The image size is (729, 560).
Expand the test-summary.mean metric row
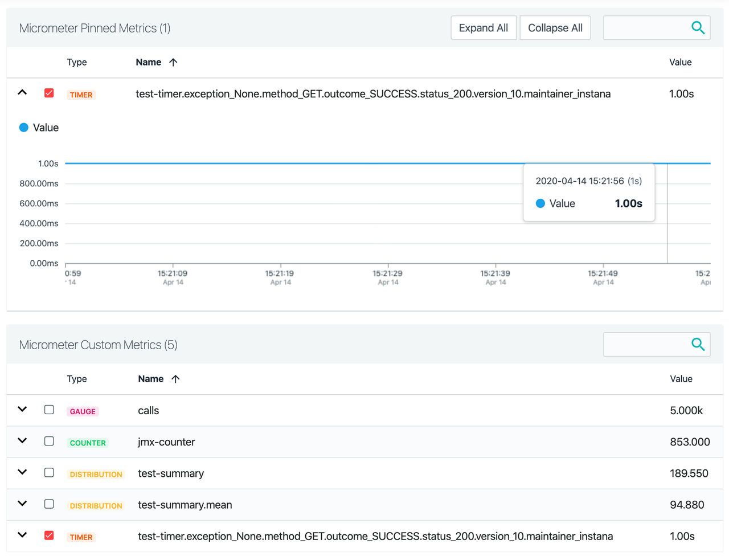tap(22, 503)
